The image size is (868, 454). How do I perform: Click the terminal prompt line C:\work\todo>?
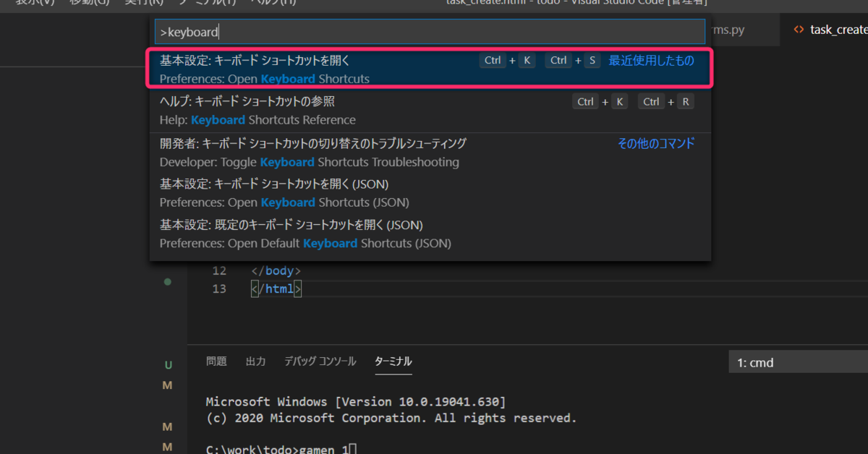(x=281, y=449)
